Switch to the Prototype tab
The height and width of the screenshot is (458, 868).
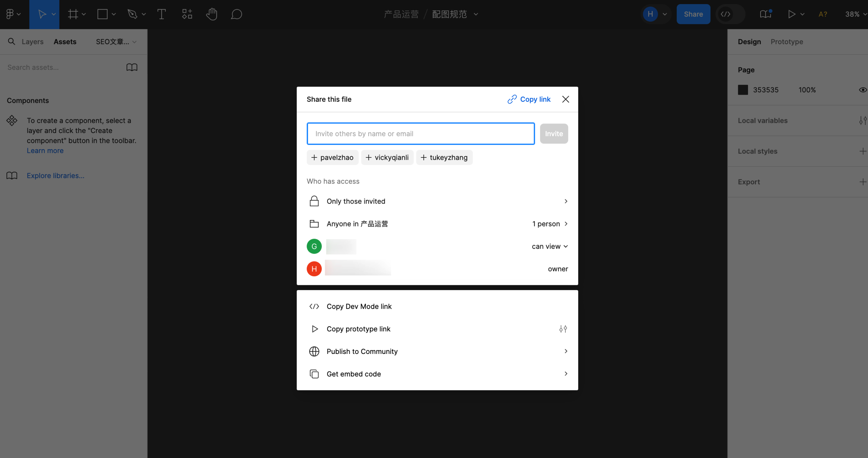pos(787,41)
